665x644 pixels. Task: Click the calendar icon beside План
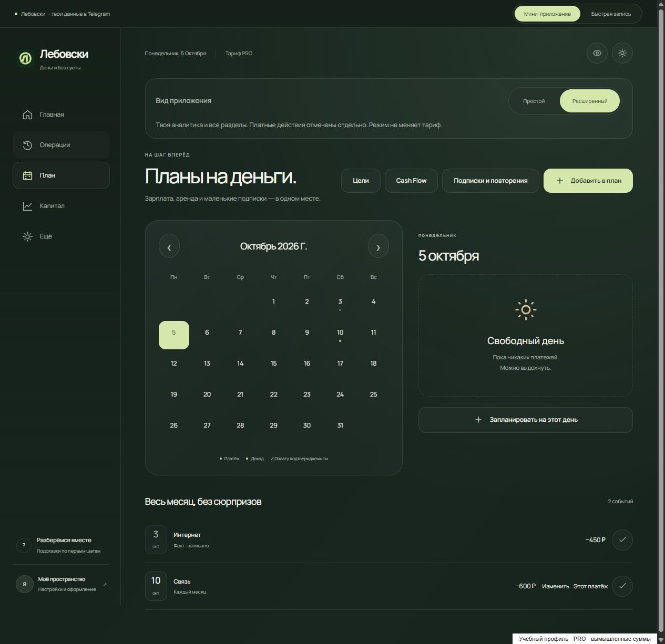[x=27, y=175]
